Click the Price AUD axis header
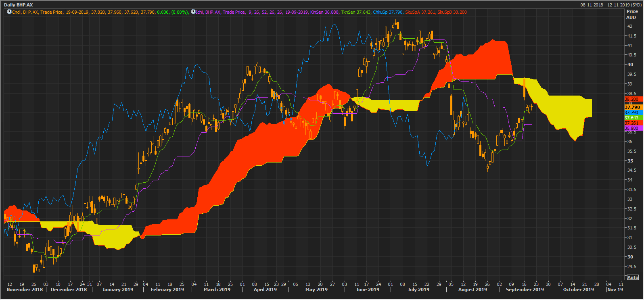 (x=632, y=15)
